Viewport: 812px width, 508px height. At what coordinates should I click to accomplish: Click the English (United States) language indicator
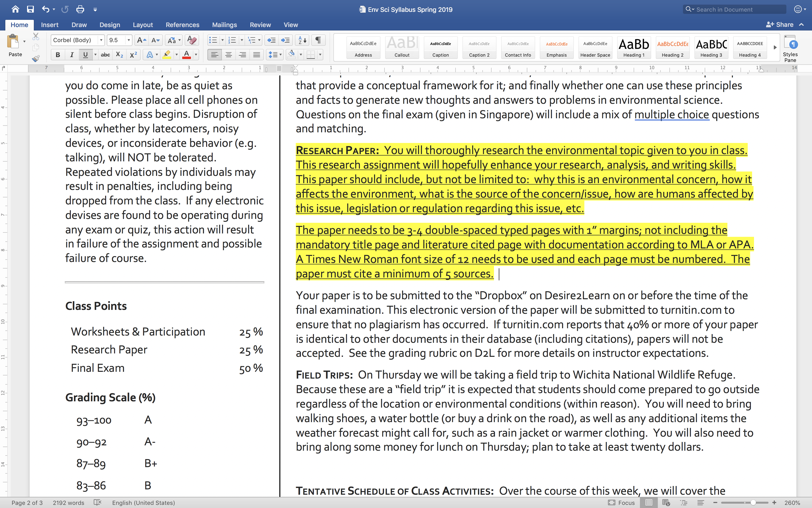(144, 503)
